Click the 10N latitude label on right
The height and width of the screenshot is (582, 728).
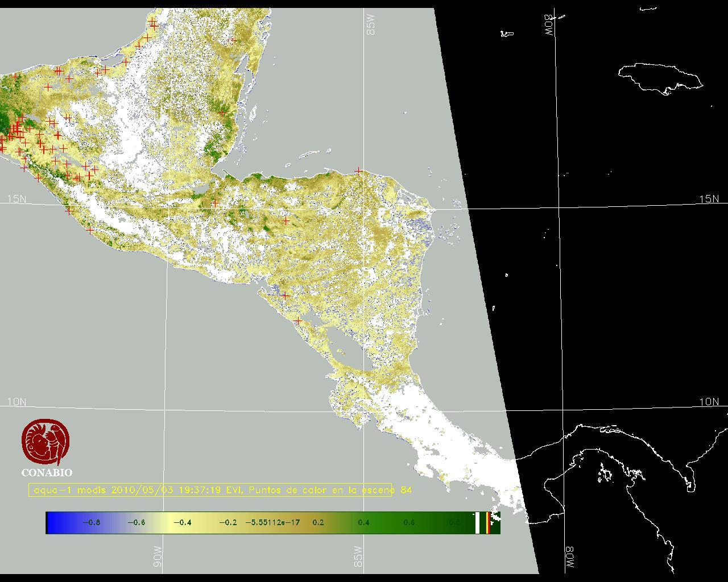(709, 402)
